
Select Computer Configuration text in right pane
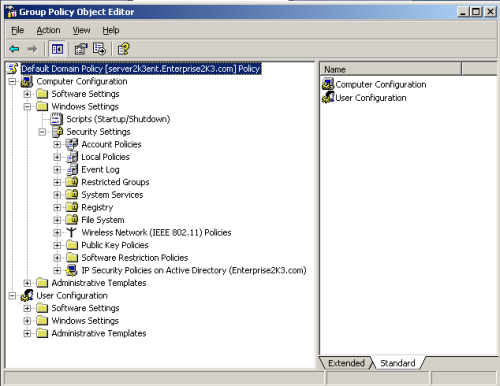(x=381, y=84)
